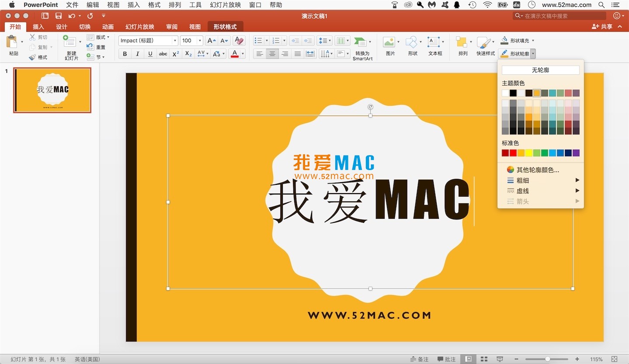The height and width of the screenshot is (364, 629).
Task: Open the Review (审阅) ribbon tab
Action: coord(172,27)
